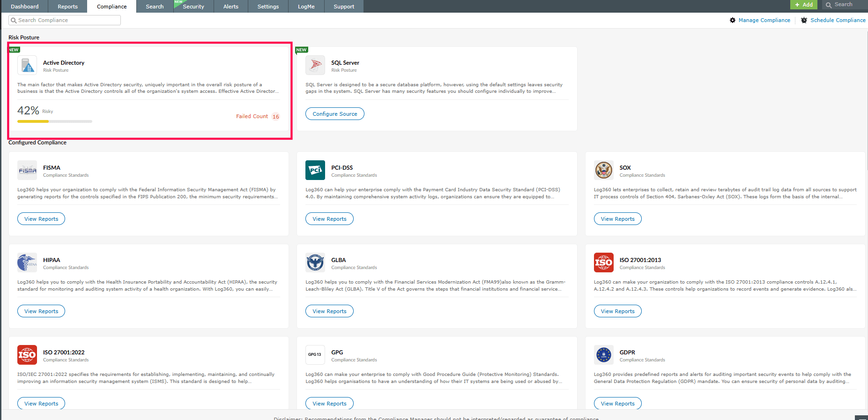Click the ISO 27001:2013 red logo
Viewport: 868px width, 420px height.
[x=604, y=263]
